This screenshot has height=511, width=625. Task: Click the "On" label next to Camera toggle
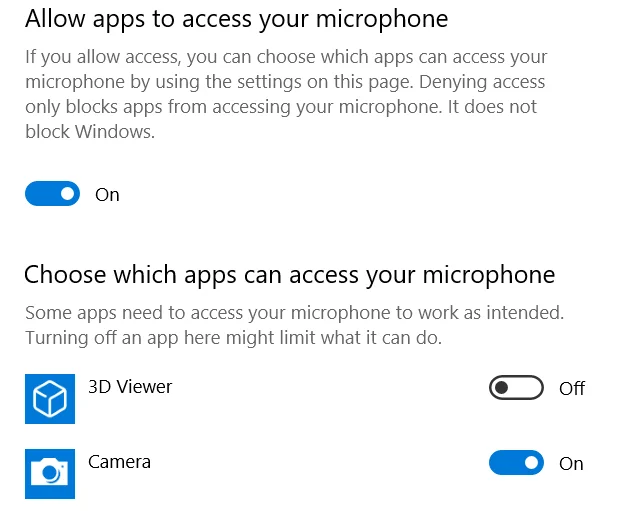coord(571,464)
